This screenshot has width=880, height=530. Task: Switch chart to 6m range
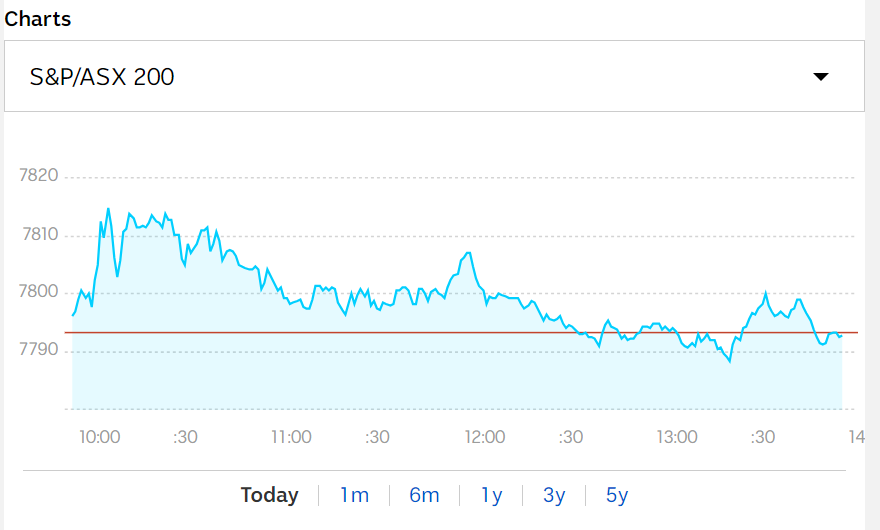coord(424,495)
